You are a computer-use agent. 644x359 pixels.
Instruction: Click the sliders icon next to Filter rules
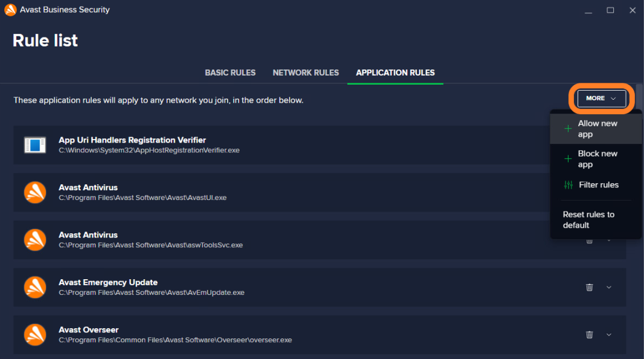[x=569, y=185]
